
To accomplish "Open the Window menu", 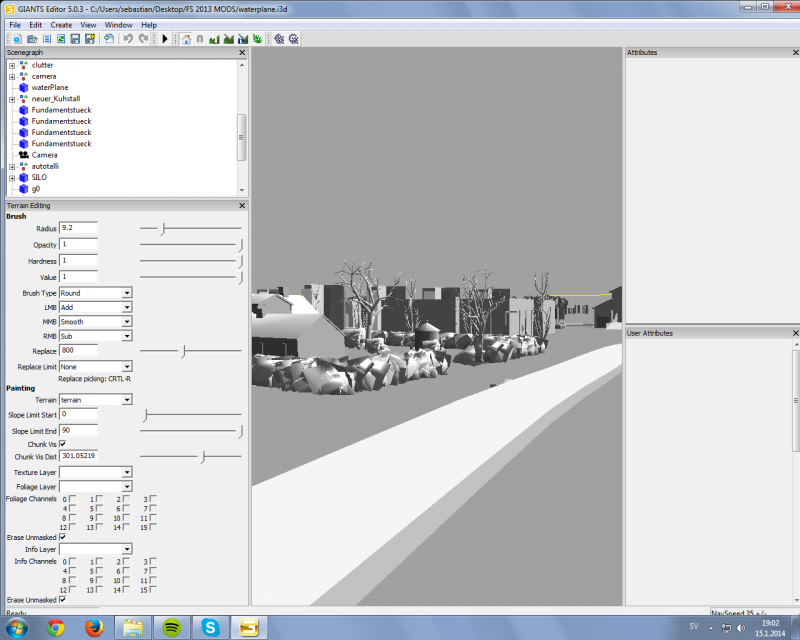I will [x=118, y=25].
